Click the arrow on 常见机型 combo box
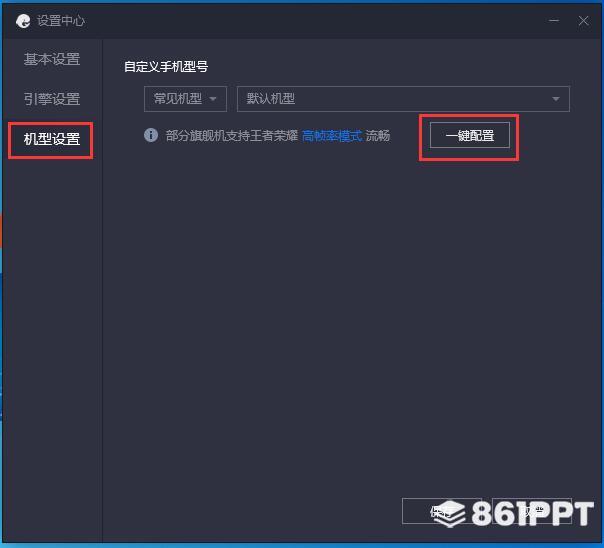This screenshot has height=548, width=604. tap(213, 99)
